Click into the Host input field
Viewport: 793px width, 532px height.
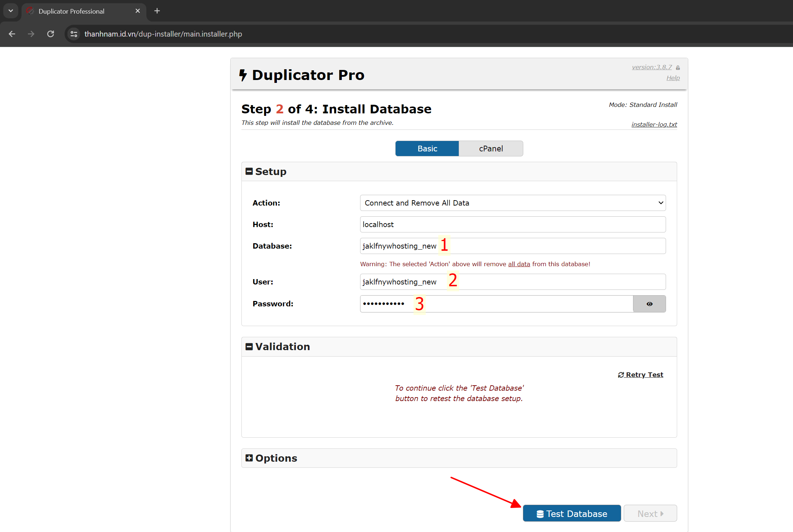pyautogui.click(x=513, y=225)
